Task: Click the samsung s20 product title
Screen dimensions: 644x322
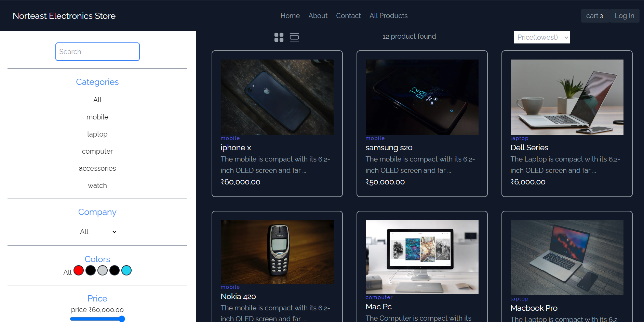Action: pyautogui.click(x=389, y=147)
